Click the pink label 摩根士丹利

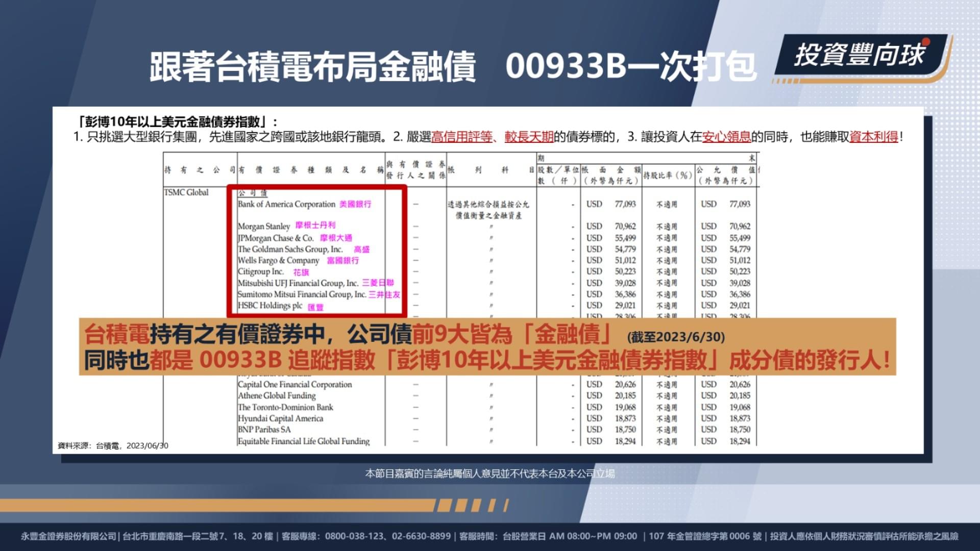(315, 225)
